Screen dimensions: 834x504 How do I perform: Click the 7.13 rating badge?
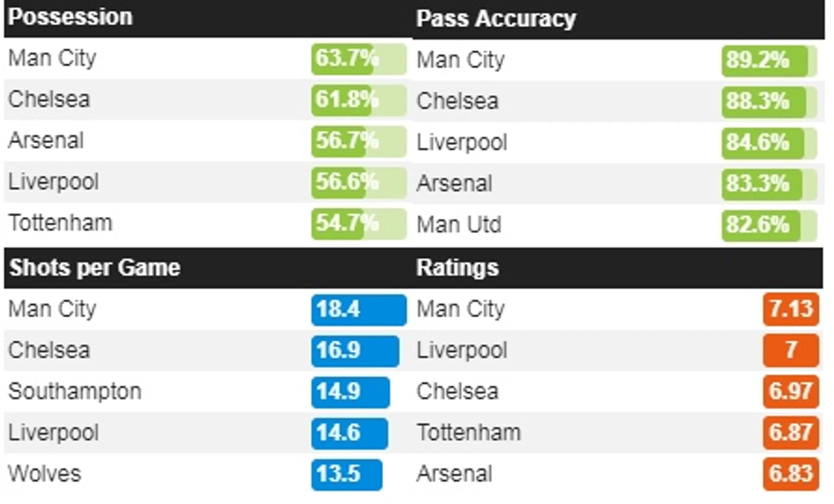791,309
